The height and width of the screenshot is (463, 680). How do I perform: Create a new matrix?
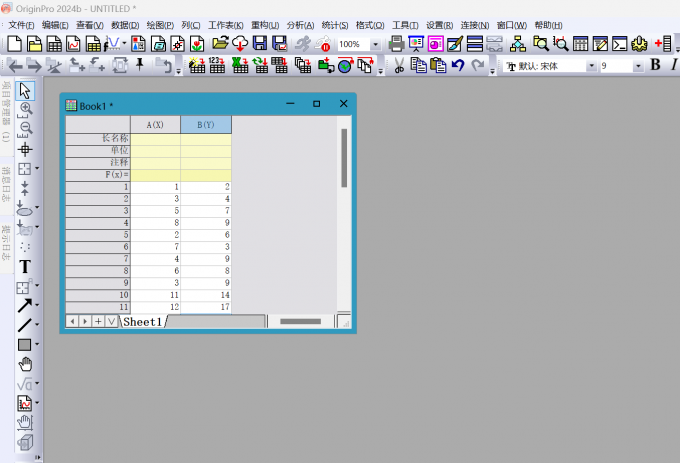coord(93,44)
